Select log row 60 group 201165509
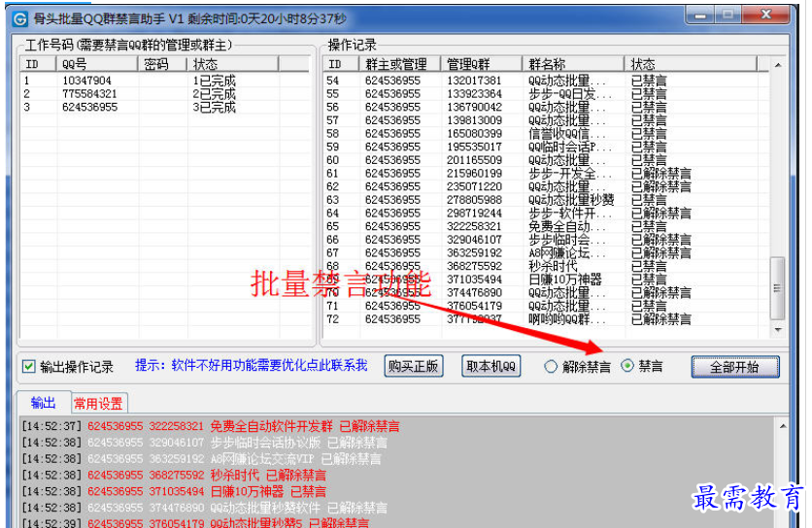The height and width of the screenshot is (528, 812). coord(546,160)
